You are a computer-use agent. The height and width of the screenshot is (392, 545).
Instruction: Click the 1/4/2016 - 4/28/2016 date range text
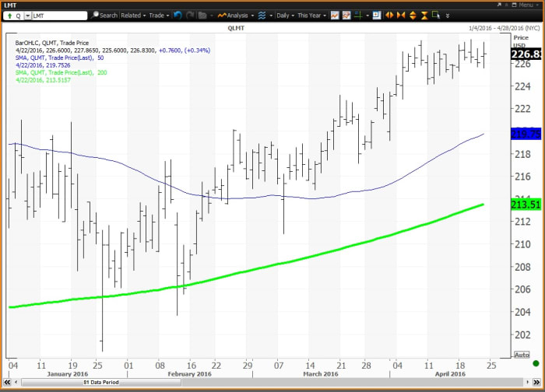tap(505, 28)
